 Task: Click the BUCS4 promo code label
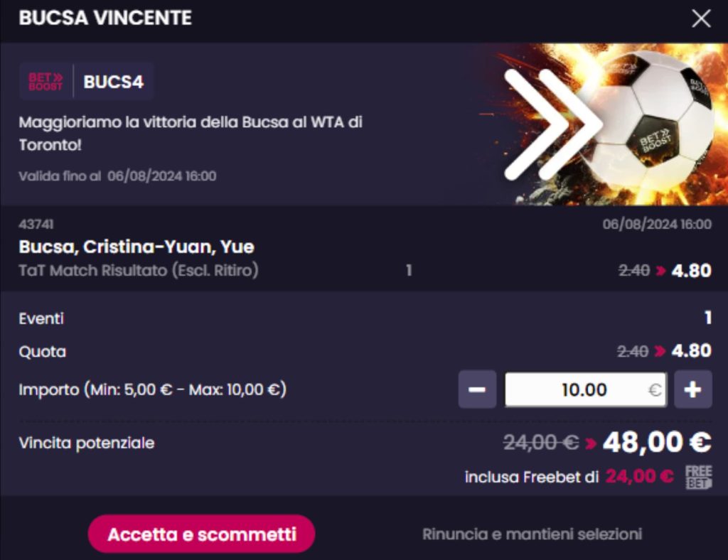[113, 82]
